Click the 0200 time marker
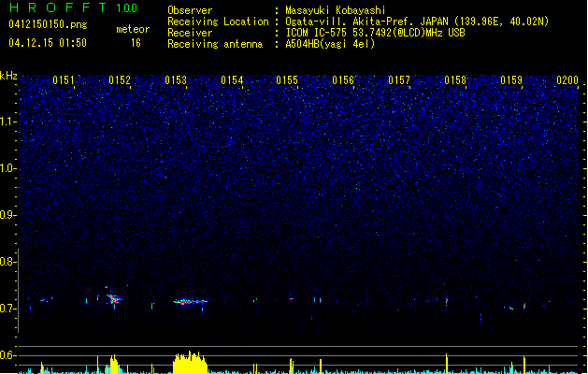Viewport: 588px width, 374px height. [x=567, y=80]
